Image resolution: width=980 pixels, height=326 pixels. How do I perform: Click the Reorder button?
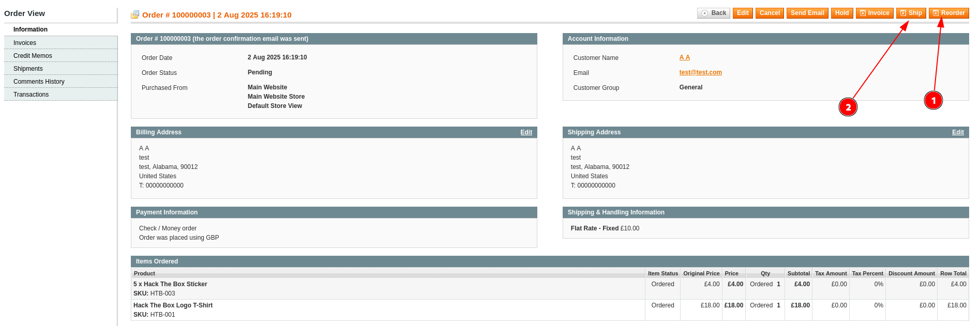pyautogui.click(x=948, y=13)
